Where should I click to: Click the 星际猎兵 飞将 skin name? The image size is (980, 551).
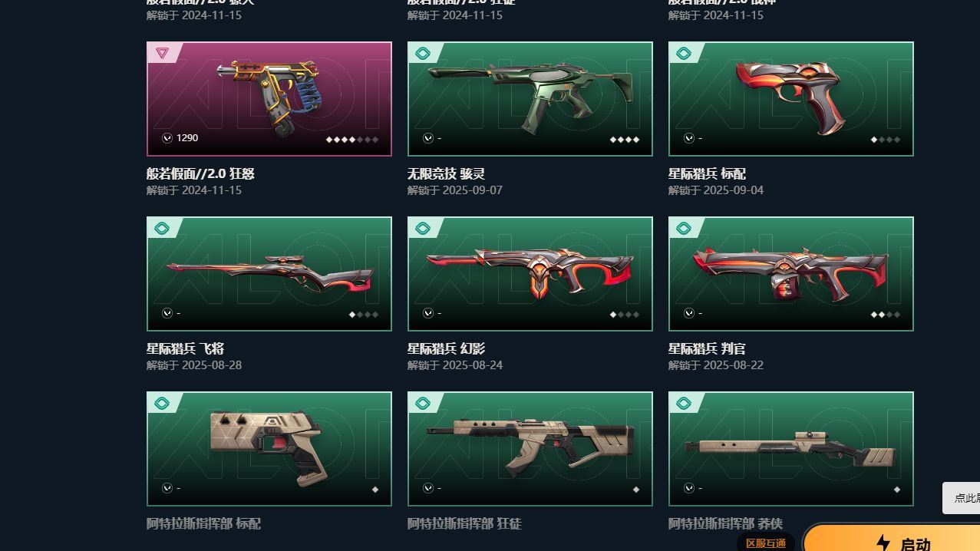(185, 349)
